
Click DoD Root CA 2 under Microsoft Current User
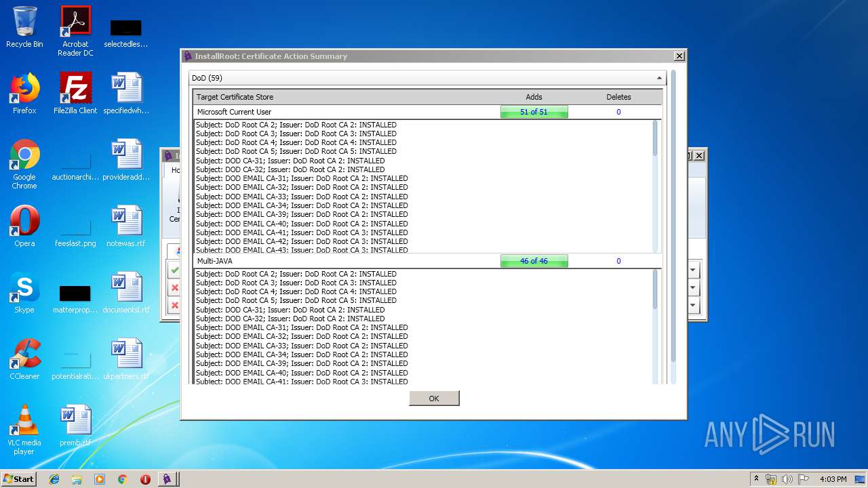[x=296, y=125]
